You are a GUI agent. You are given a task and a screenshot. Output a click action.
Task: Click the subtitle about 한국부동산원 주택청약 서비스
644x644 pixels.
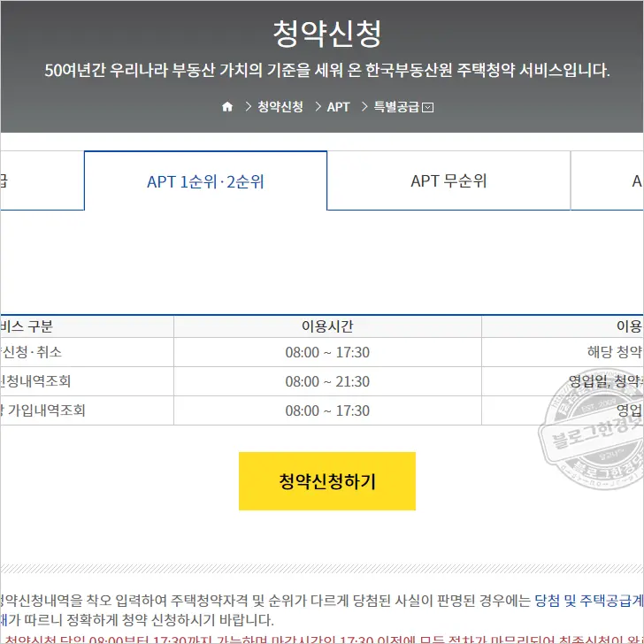click(327, 70)
